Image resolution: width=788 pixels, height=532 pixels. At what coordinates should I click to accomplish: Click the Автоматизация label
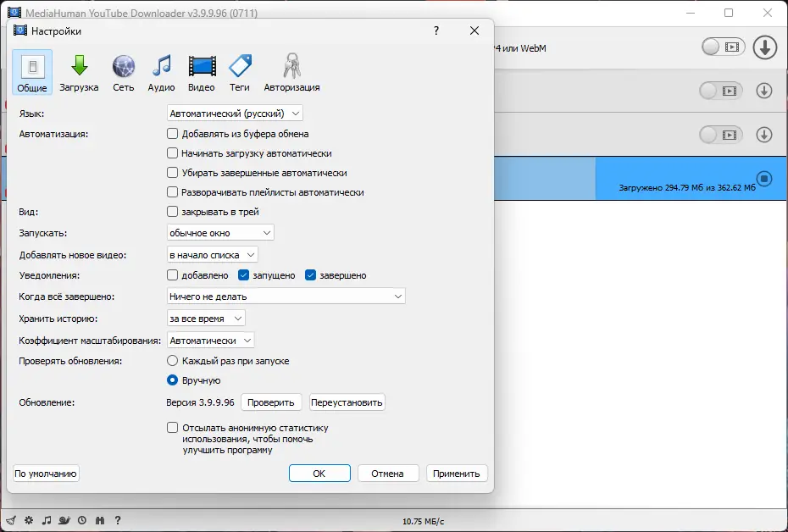pos(53,134)
